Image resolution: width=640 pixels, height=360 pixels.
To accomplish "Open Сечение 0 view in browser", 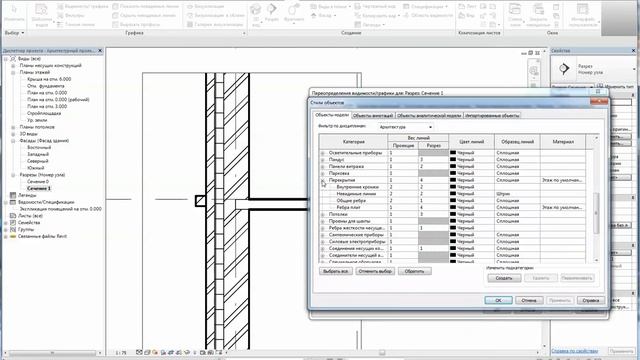I will (38, 182).
